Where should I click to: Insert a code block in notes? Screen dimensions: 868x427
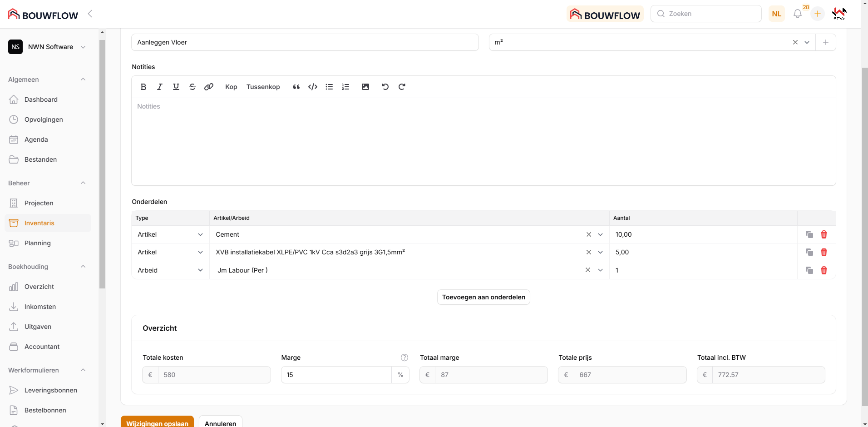(x=313, y=87)
